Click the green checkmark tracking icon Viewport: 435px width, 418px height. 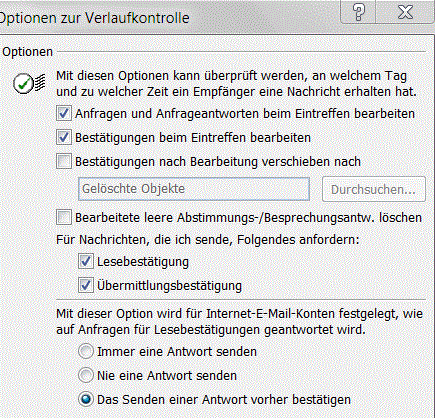point(29,83)
